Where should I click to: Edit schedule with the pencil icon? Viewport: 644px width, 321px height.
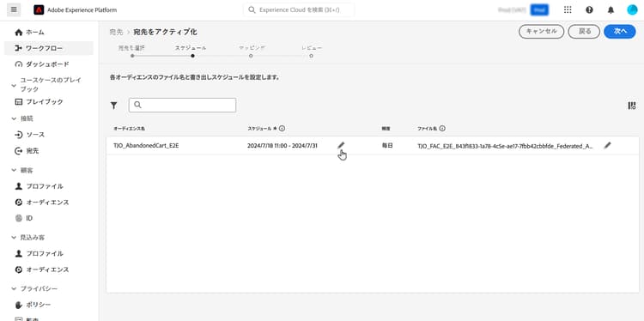pos(341,145)
